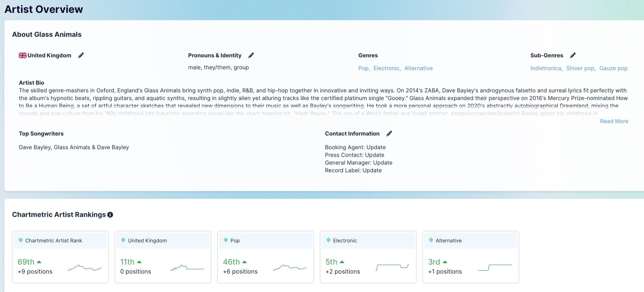This screenshot has width=644, height=292.
Task: Click the Top Songwriters heading
Action: [x=41, y=134]
